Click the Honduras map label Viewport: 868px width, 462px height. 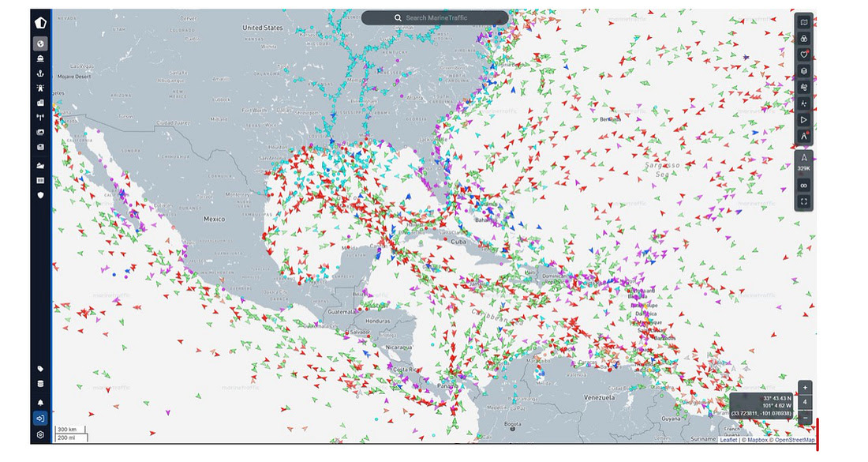378,321
